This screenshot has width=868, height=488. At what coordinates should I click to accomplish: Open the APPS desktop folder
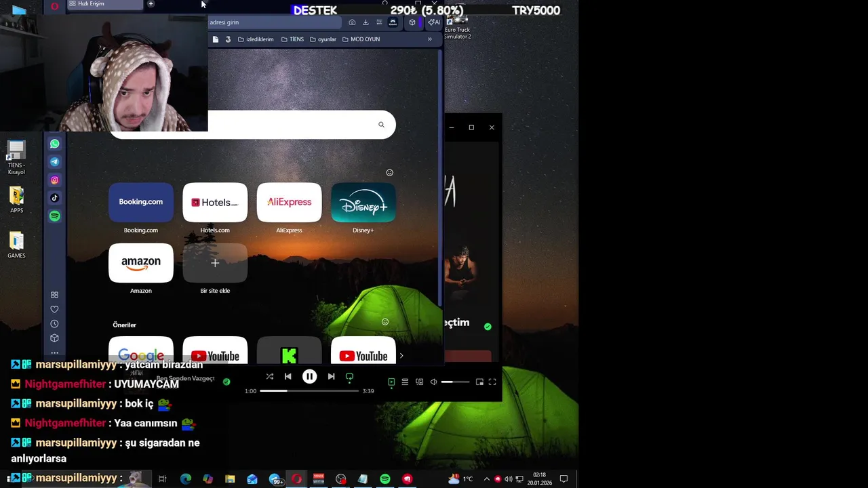[16, 200]
